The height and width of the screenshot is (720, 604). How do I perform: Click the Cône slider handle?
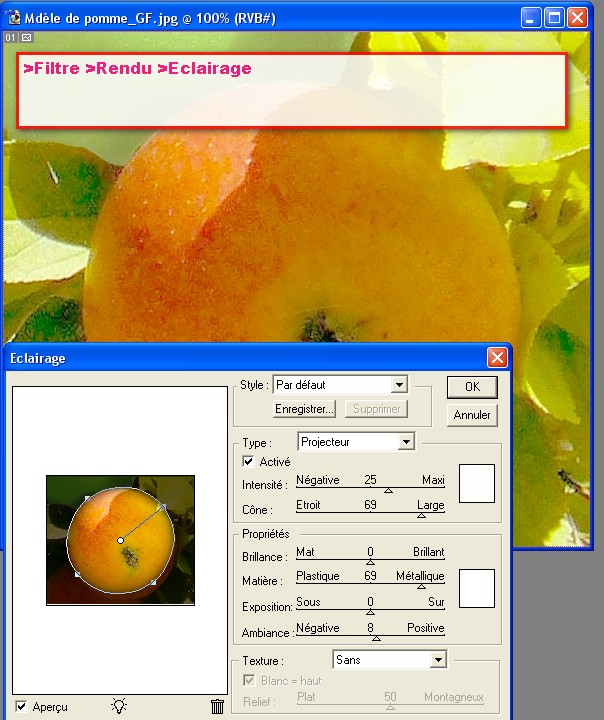(421, 515)
